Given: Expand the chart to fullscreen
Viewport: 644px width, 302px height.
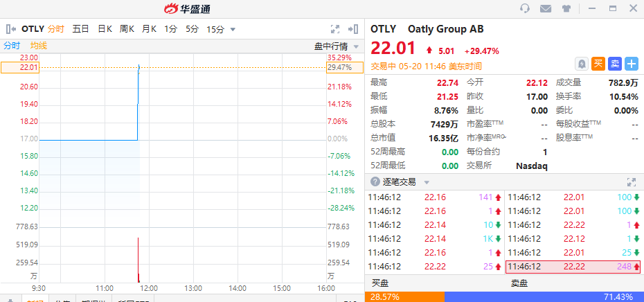Looking at the screenshot, I should 335,29.
